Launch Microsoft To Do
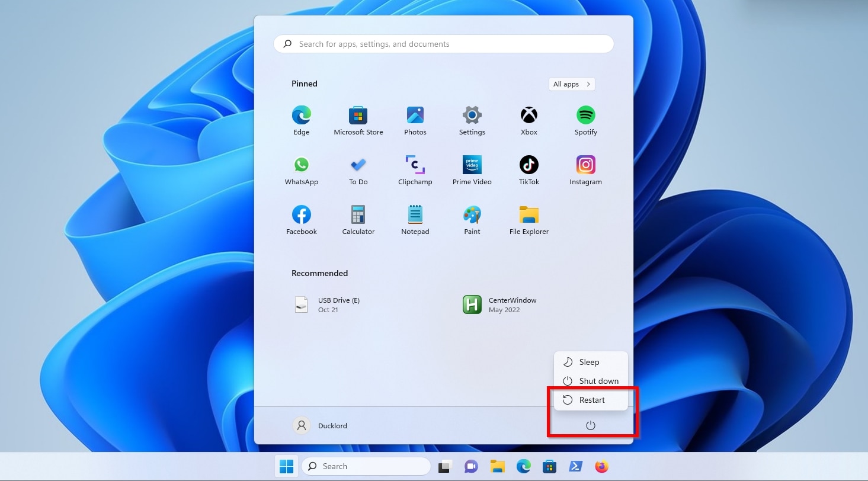Viewport: 868px width, 481px height. [x=358, y=165]
